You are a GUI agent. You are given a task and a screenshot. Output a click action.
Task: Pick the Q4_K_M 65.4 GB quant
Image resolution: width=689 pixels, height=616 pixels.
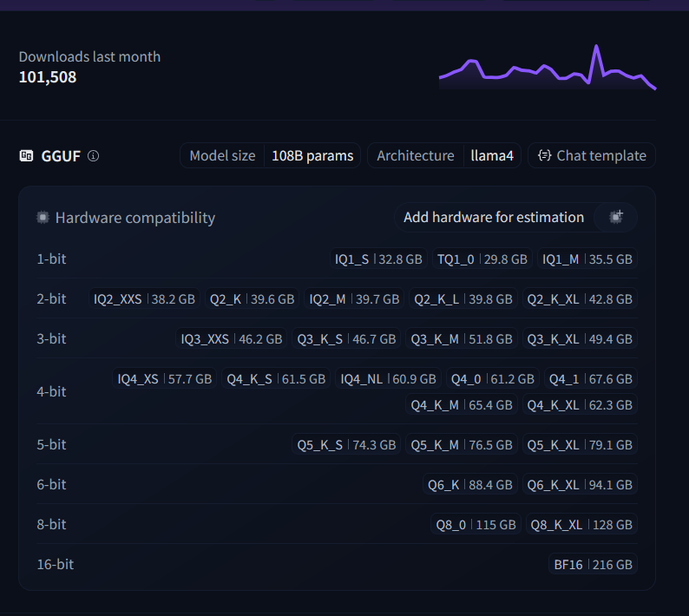pos(462,404)
